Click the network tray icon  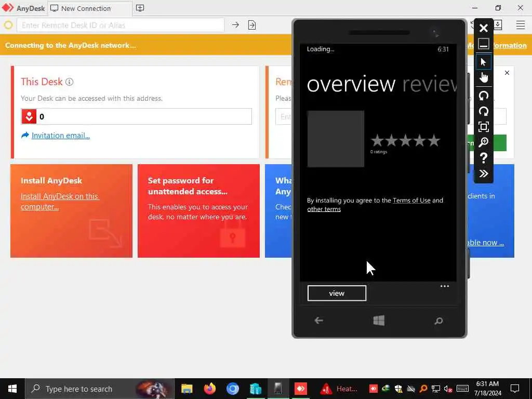tap(436, 389)
